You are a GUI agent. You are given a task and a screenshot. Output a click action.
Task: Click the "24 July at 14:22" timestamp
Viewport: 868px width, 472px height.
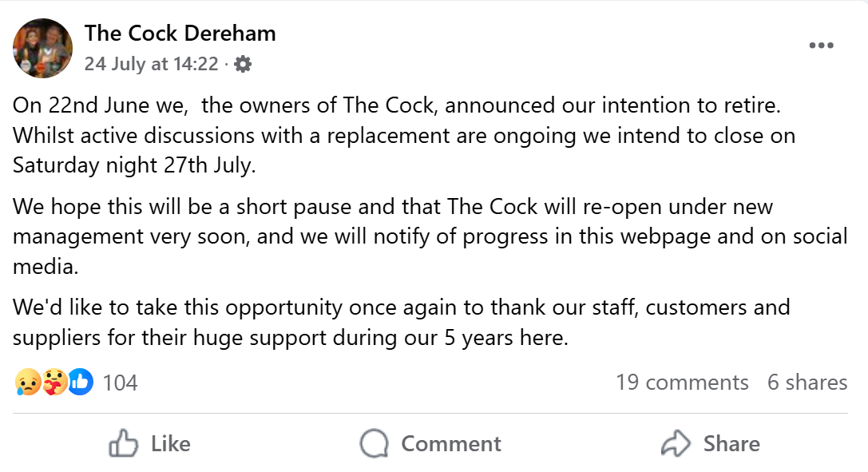pyautogui.click(x=151, y=64)
